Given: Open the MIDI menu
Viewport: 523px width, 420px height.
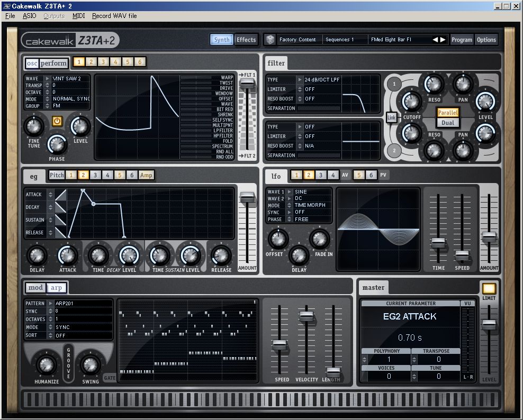Looking at the screenshot, I should point(79,16).
